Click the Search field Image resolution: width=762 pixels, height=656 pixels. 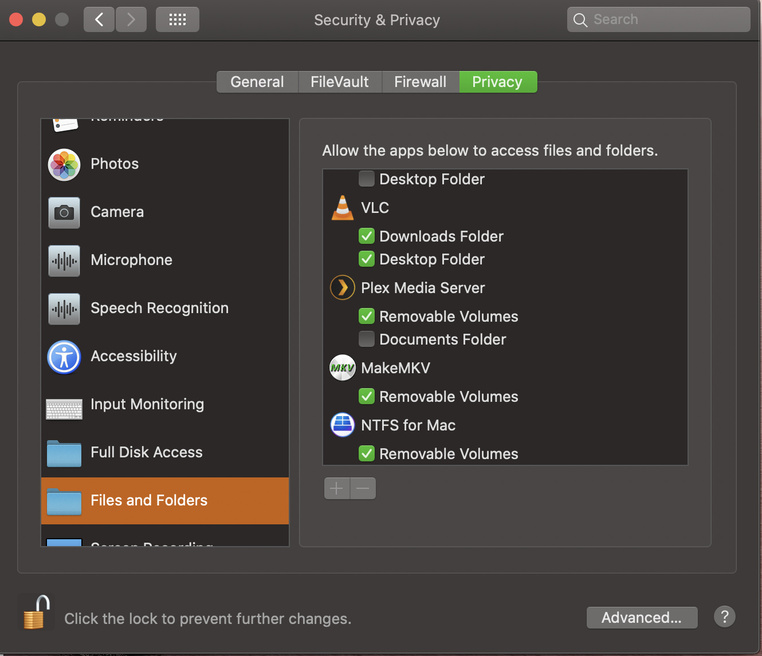point(658,19)
